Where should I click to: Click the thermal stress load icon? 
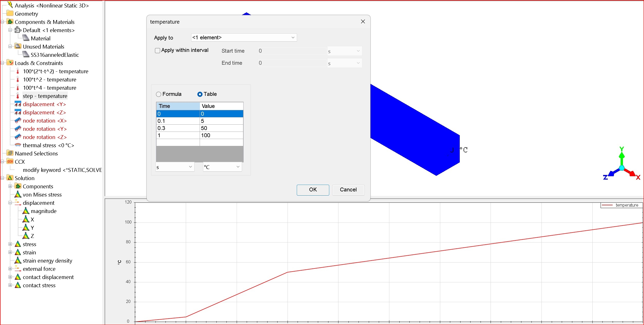(x=18, y=145)
